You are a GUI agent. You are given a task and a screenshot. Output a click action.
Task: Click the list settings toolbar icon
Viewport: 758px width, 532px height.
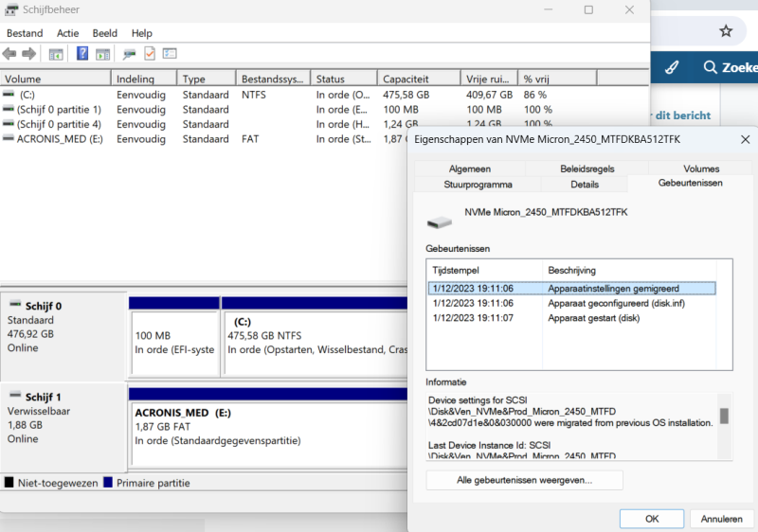click(x=170, y=54)
